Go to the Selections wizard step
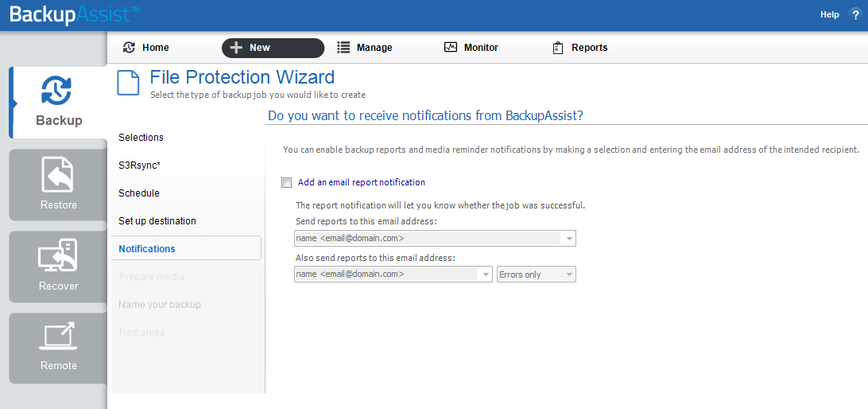The width and height of the screenshot is (868, 409). pos(141,138)
